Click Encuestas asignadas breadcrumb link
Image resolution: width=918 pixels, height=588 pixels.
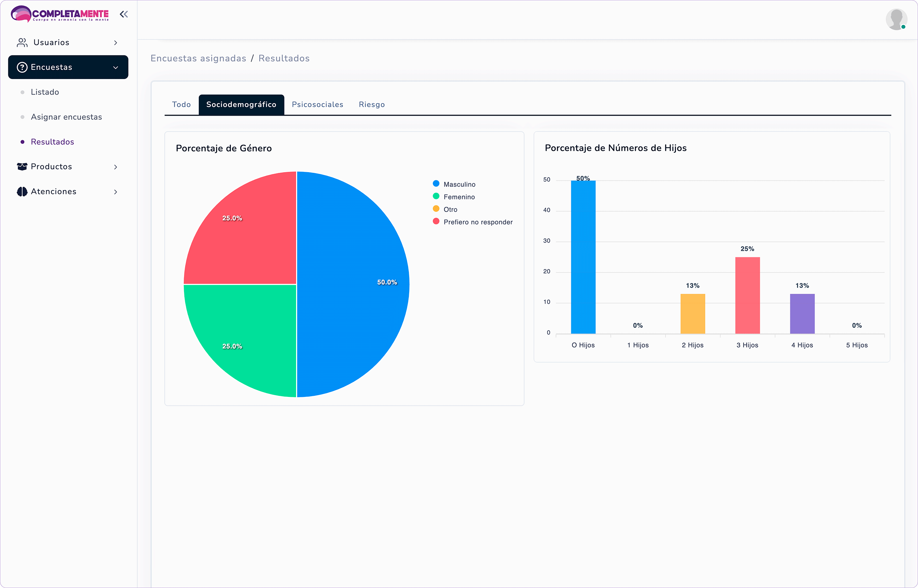[x=198, y=58]
